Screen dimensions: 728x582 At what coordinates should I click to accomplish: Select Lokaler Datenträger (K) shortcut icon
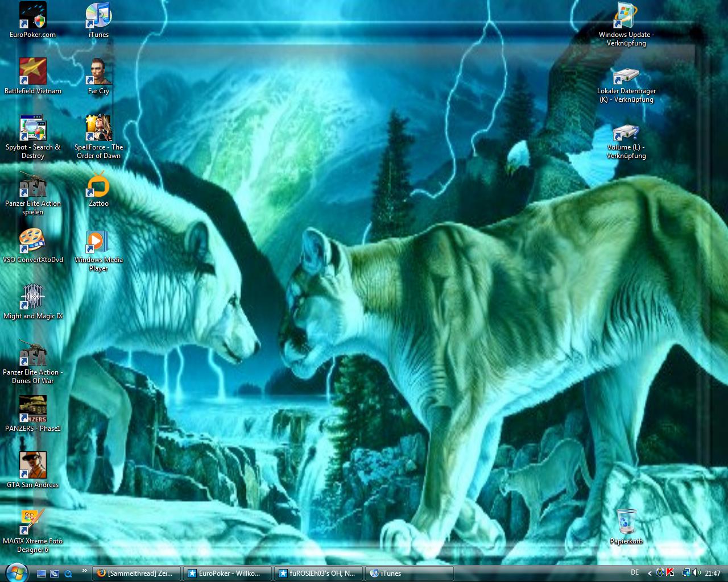coord(626,85)
